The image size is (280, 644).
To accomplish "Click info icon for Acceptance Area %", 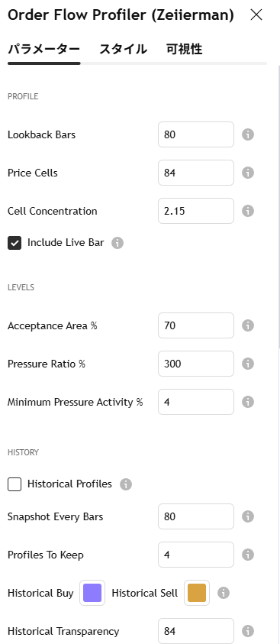I will coord(248,325).
